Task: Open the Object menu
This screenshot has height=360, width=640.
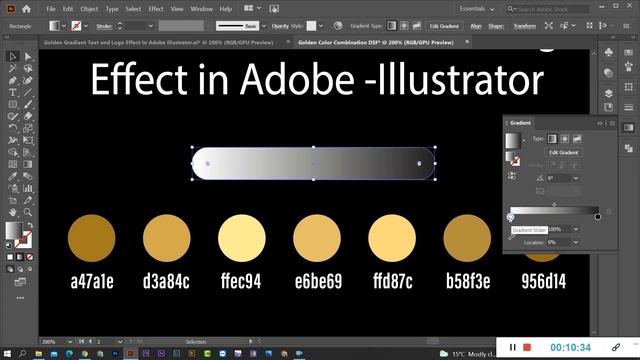Action: [89, 9]
